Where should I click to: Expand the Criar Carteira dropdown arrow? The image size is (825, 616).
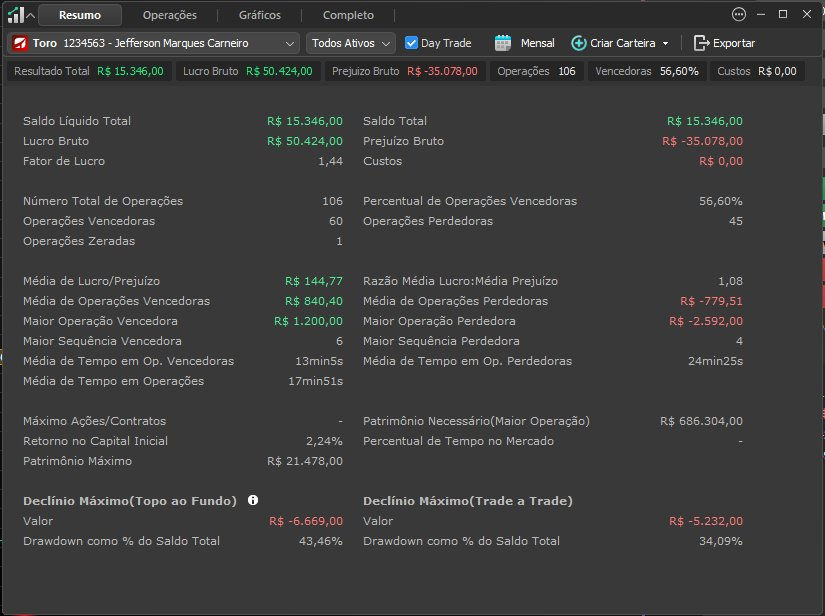pos(666,44)
